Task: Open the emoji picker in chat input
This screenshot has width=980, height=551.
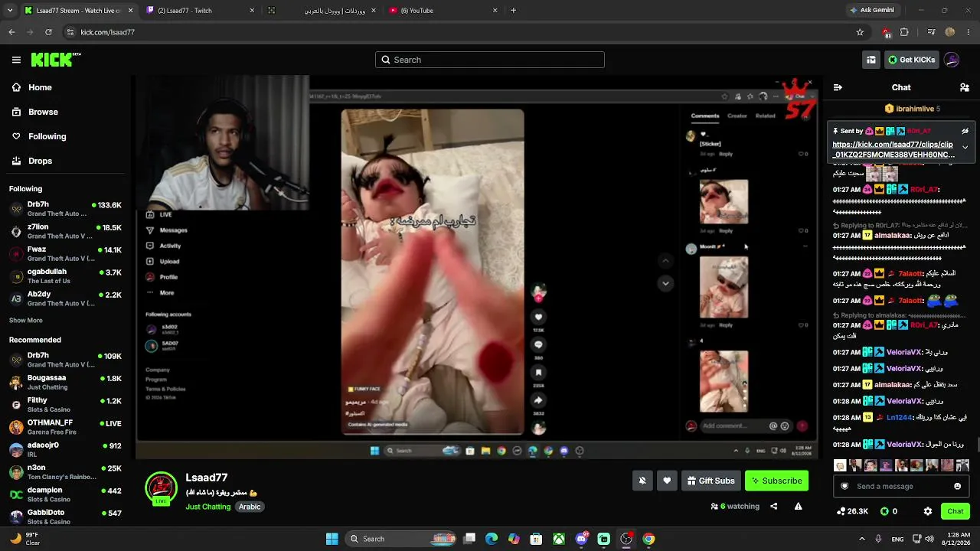Action: tap(957, 486)
